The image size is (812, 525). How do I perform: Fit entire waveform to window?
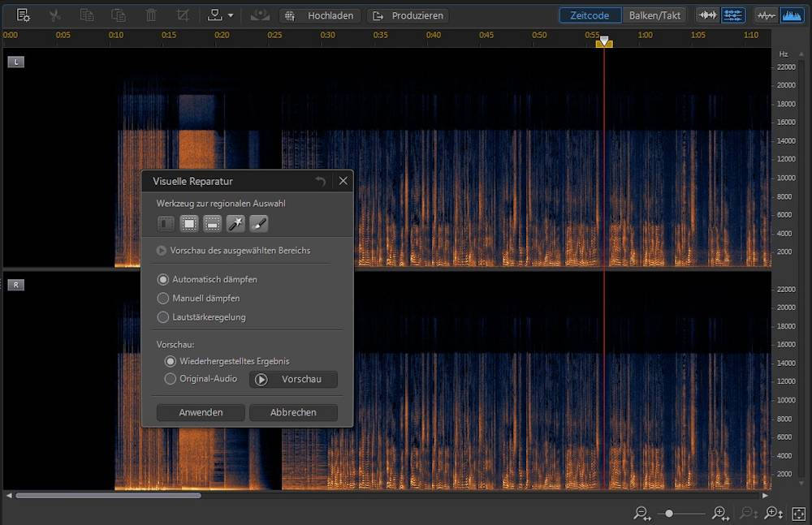pos(798,513)
